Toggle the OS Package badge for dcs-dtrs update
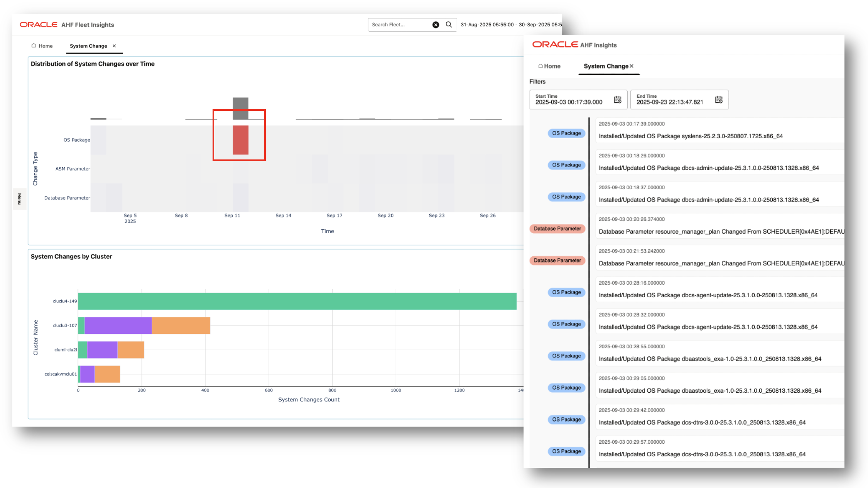 pyautogui.click(x=566, y=419)
